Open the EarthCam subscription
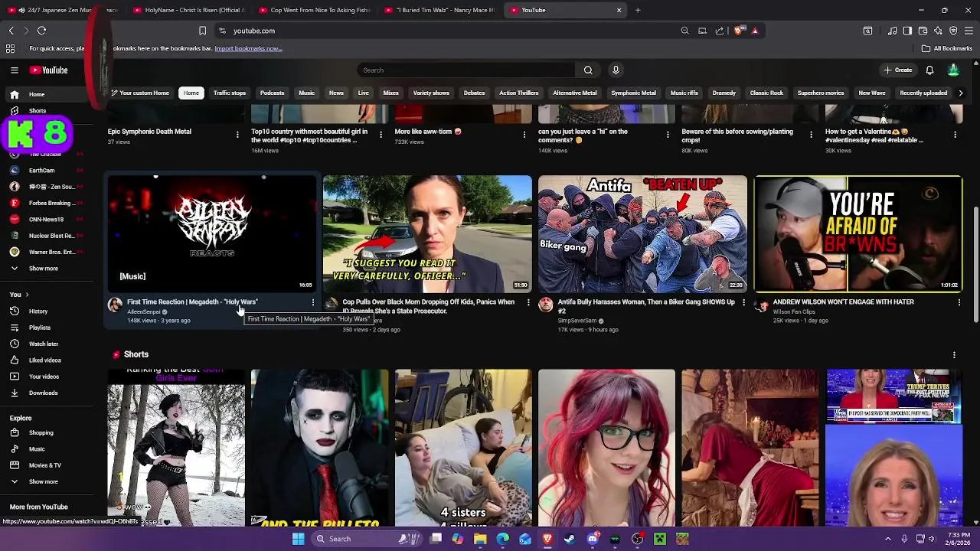980x551 pixels. pyautogui.click(x=51, y=171)
